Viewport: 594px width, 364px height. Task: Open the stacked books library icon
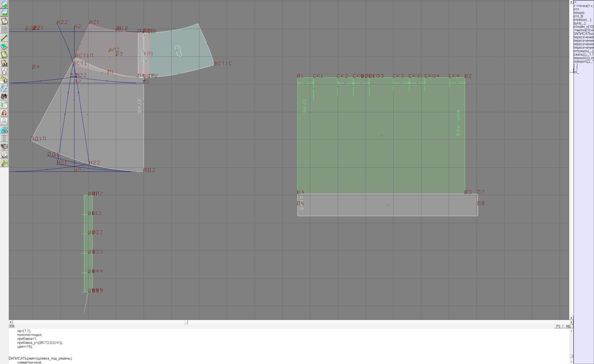[4, 147]
